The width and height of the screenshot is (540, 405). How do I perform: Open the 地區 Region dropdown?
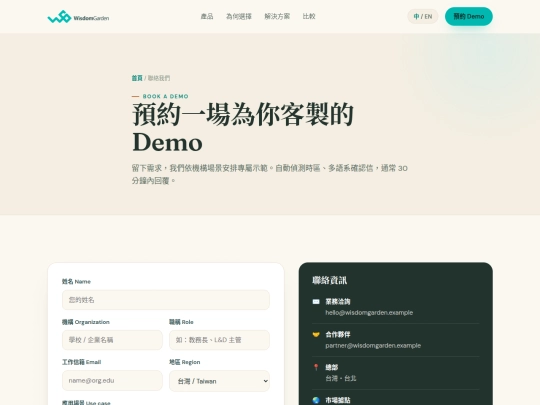(219, 381)
